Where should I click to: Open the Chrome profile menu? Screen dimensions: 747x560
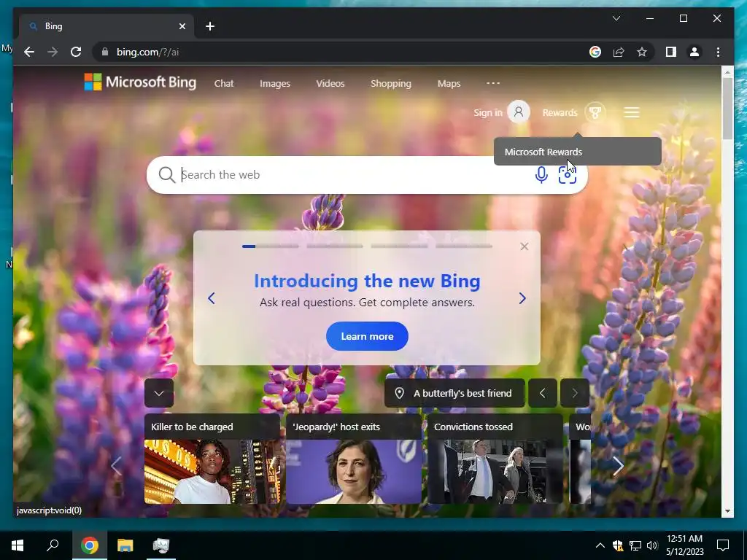(694, 52)
